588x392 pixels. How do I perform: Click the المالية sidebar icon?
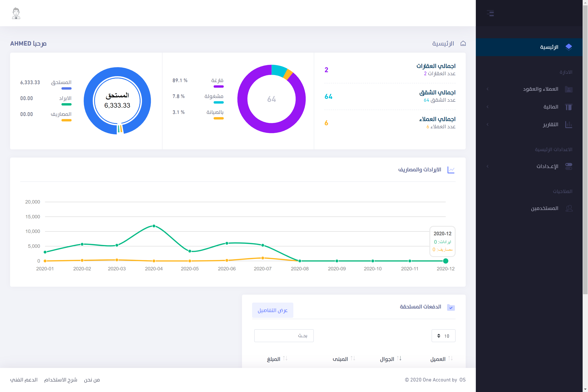click(x=568, y=107)
